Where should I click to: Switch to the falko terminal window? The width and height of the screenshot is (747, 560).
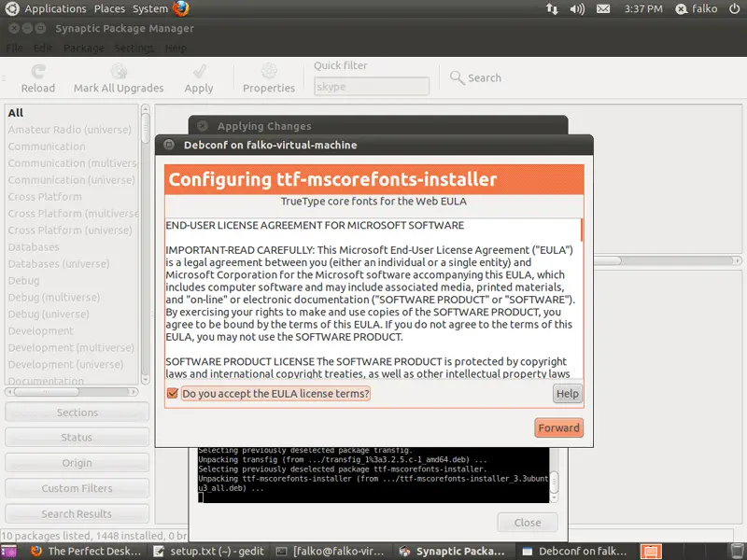[x=331, y=551]
